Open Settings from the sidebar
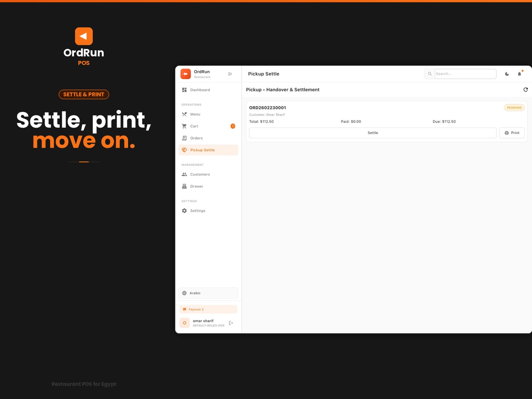Image resolution: width=532 pixels, height=399 pixels. (x=208, y=211)
